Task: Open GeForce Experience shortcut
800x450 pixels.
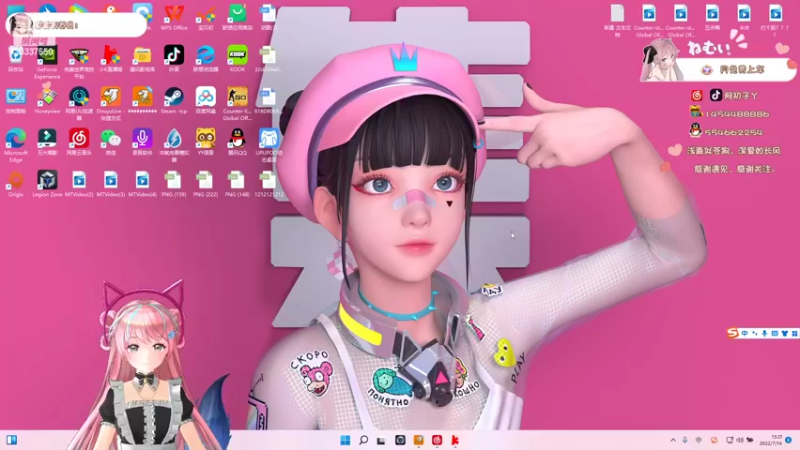Action: click(47, 60)
